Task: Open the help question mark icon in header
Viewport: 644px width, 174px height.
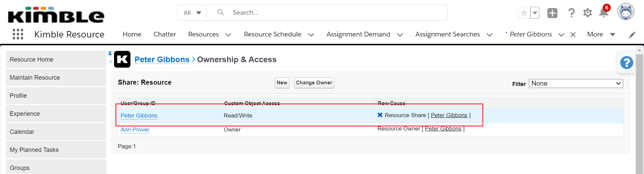Action: [572, 13]
